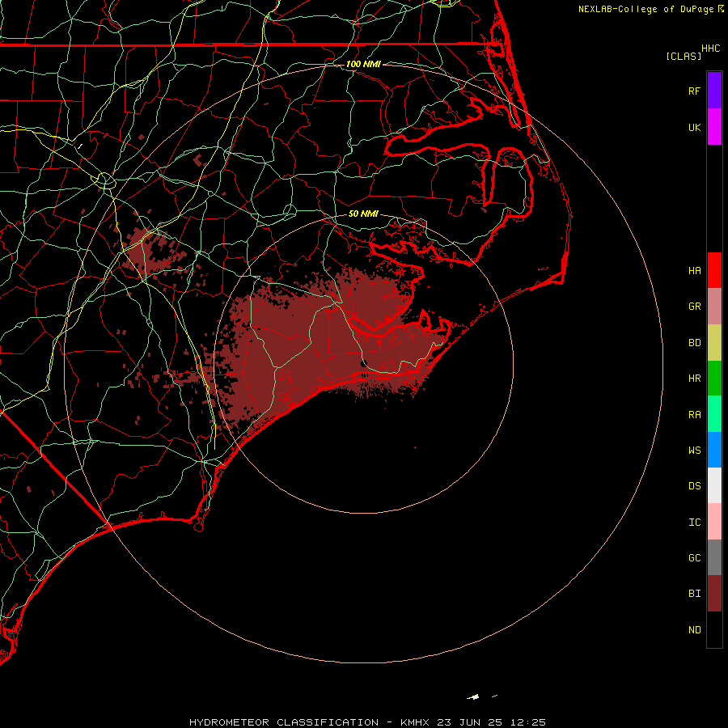Screen dimensions: 728x728
Task: Click the BI dark red legend swatch
Action: [714, 594]
